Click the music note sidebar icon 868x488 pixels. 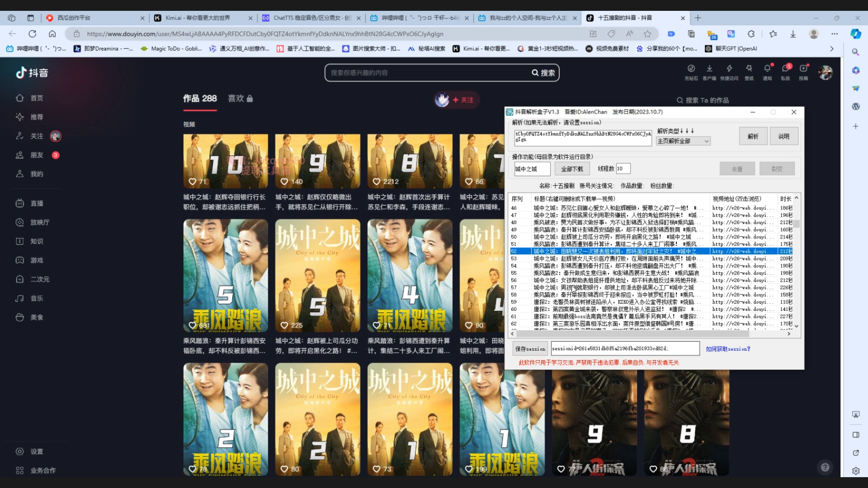20,298
